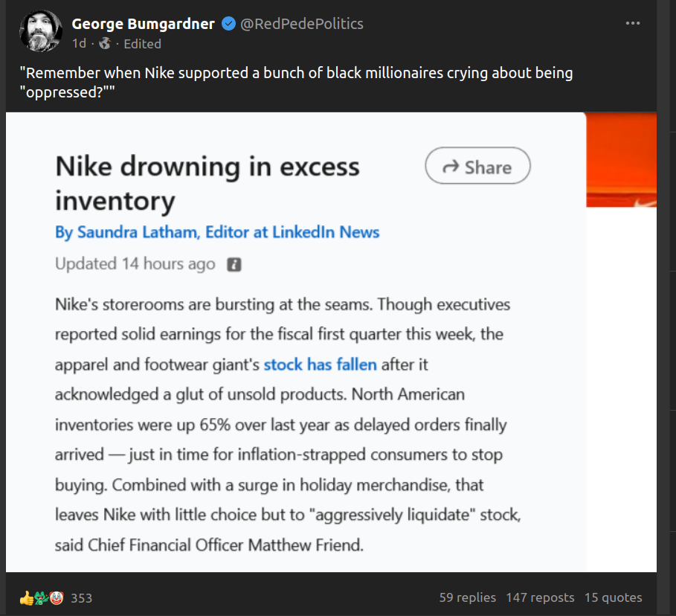The width and height of the screenshot is (676, 616).
Task: Open the three-dots post options menu
Action: coord(633,24)
